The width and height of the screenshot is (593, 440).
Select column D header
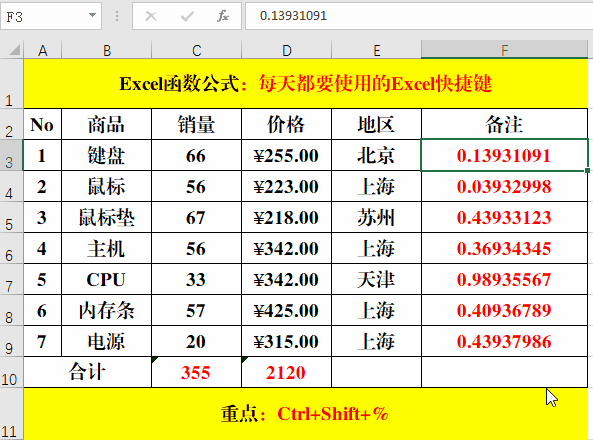click(287, 50)
